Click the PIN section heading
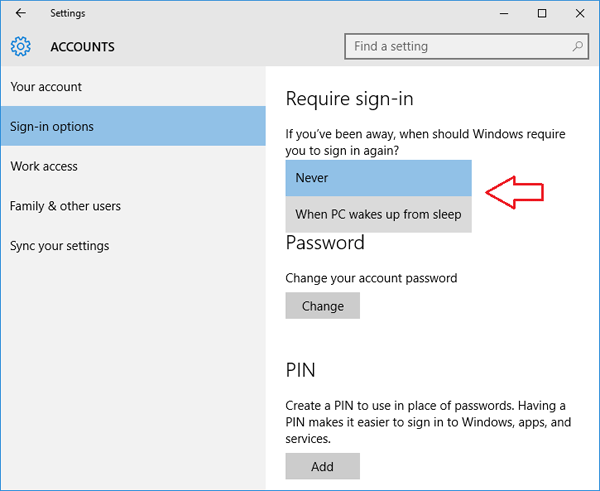This screenshot has height=491, width=600. (300, 370)
